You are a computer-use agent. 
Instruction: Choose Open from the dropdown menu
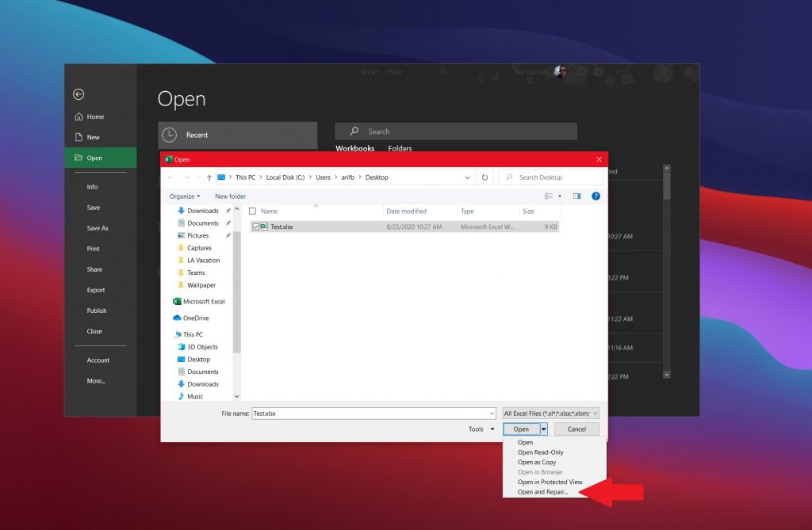tap(525, 443)
